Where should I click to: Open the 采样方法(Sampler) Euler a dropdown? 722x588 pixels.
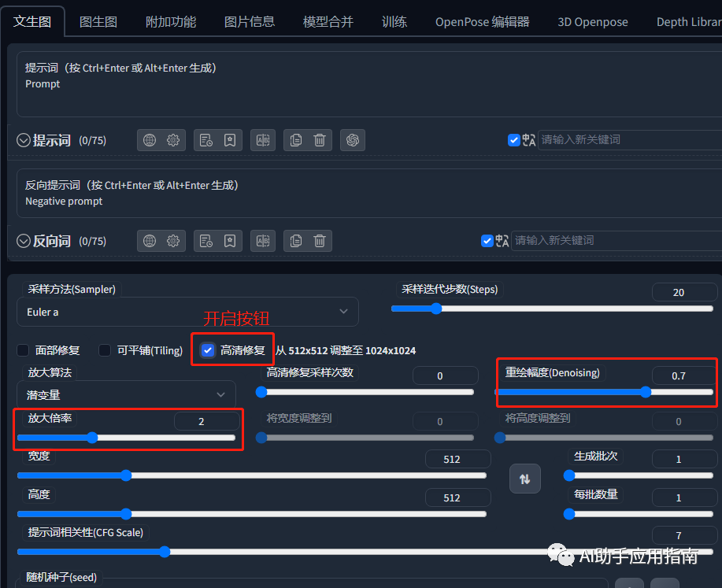coord(187,312)
